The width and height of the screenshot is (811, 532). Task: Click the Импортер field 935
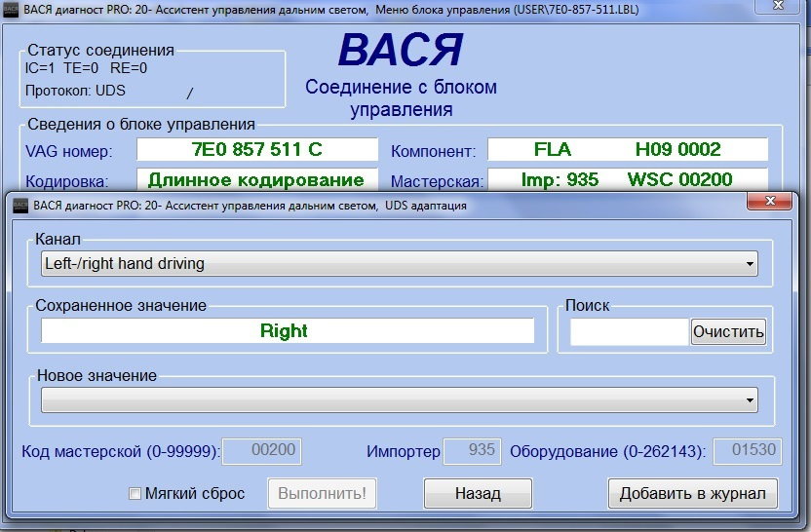[x=473, y=451]
